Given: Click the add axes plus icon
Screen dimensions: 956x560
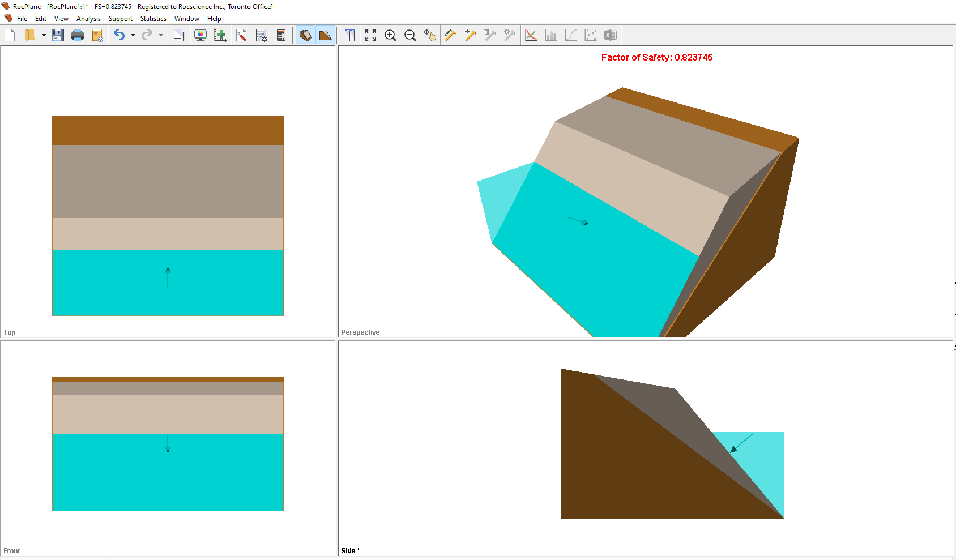Looking at the screenshot, I should pos(220,35).
